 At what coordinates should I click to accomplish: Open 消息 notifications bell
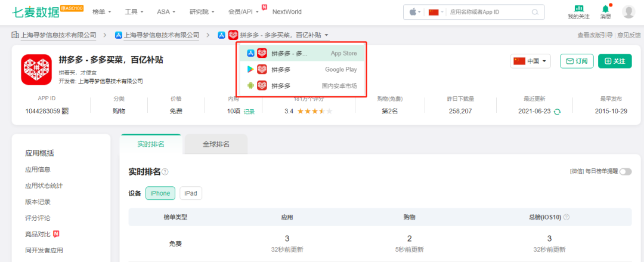pyautogui.click(x=606, y=13)
